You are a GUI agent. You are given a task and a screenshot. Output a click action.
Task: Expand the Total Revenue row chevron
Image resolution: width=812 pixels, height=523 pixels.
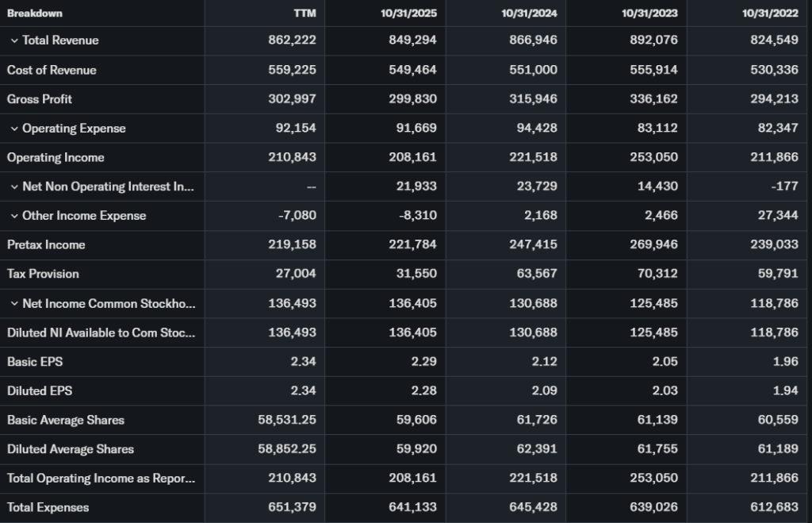(x=14, y=40)
